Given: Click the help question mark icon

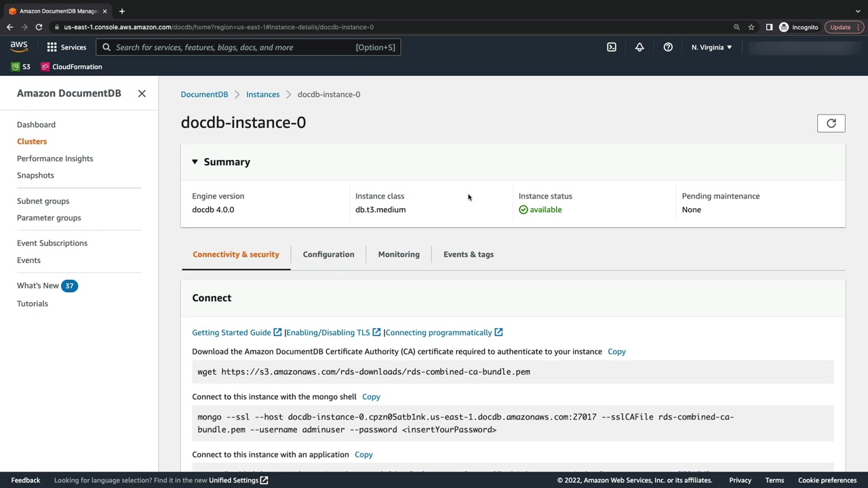Looking at the screenshot, I should pyautogui.click(x=668, y=47).
